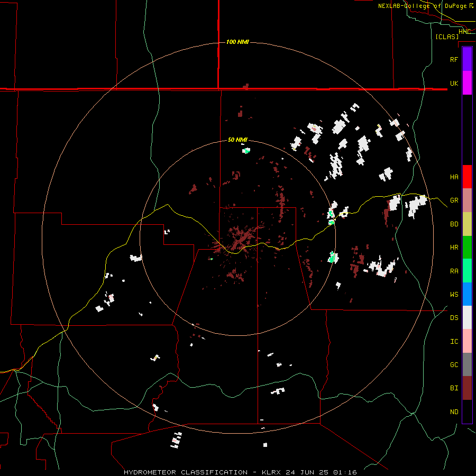This screenshot has height=476, width=476.
Task: Click the blue WS legend swatch
Action: point(467,294)
